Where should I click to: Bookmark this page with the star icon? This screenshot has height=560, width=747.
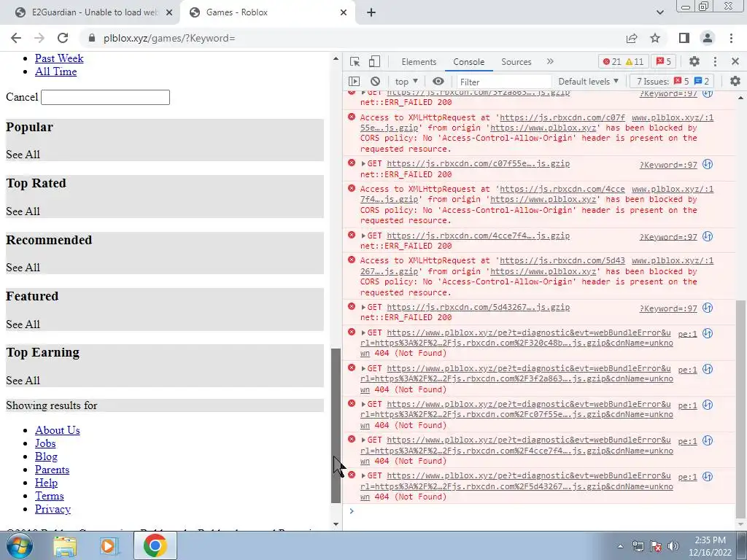[x=655, y=38]
